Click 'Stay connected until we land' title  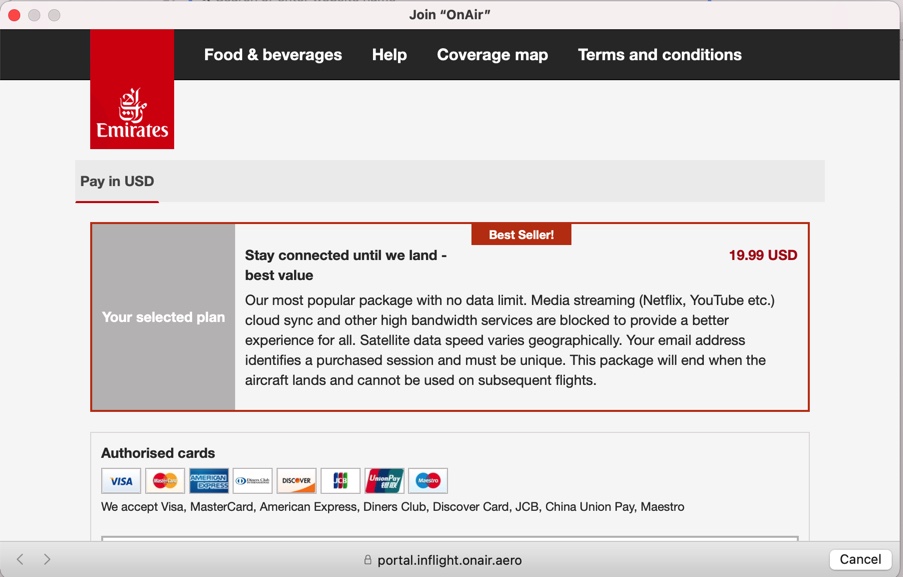(x=346, y=265)
